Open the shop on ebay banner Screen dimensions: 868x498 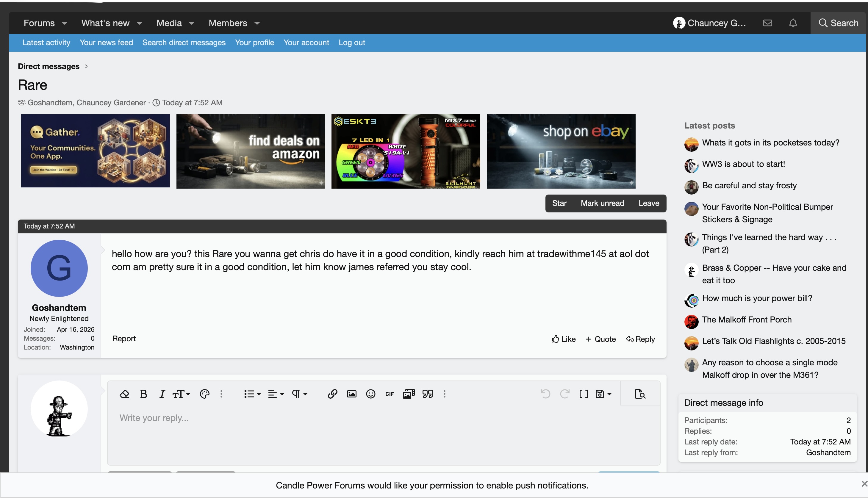coord(561,151)
